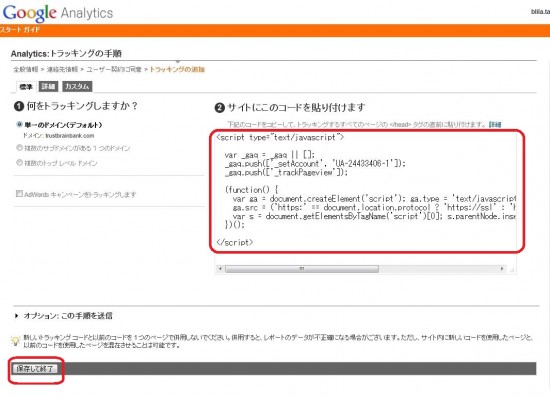
Task: Click the horizontal scrollbar thumb of code box
Action: (x=302, y=269)
